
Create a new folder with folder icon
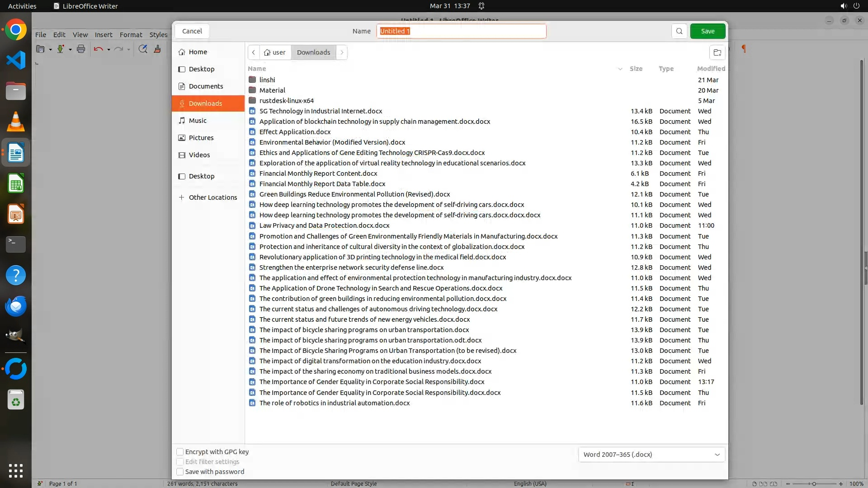(717, 52)
